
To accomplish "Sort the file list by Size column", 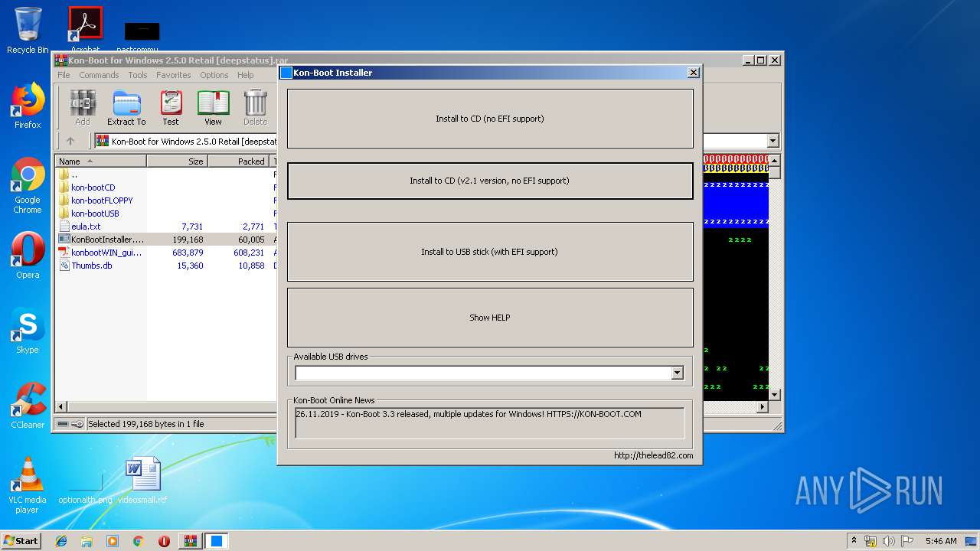I will [x=178, y=161].
